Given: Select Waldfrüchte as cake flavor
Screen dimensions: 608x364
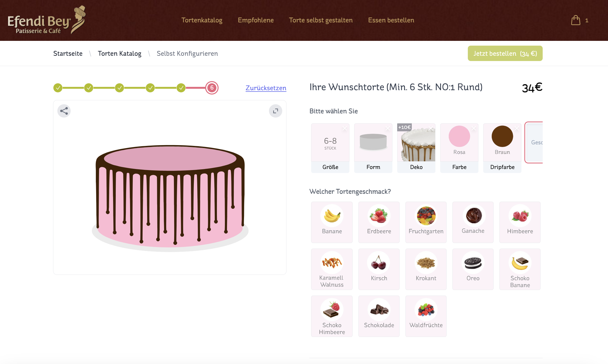Looking at the screenshot, I should click(x=426, y=316).
